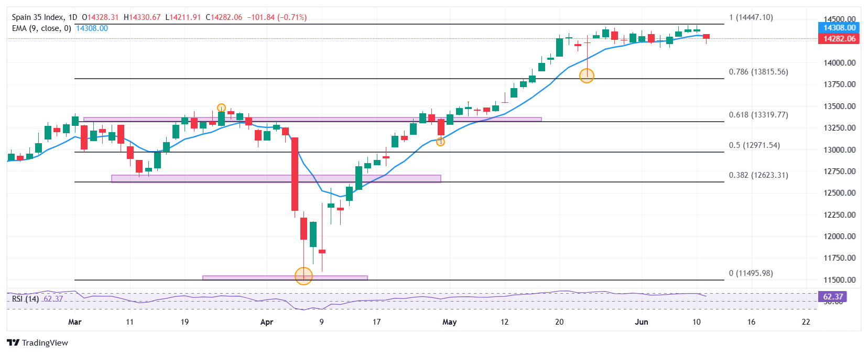Select the 0.5 (12971.54) Fibonacci level label
Viewport: 868px width, 354px height.
pyautogui.click(x=754, y=145)
